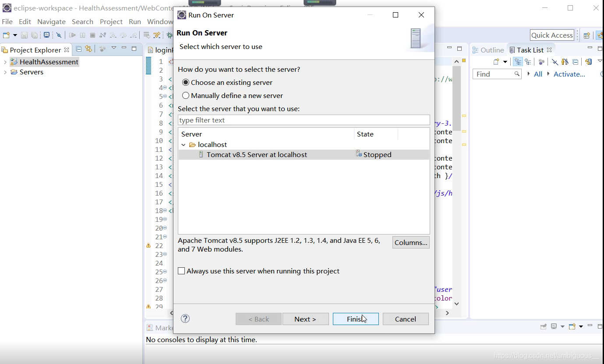
Task: Close the Project Explorer tab
Action: point(67,50)
